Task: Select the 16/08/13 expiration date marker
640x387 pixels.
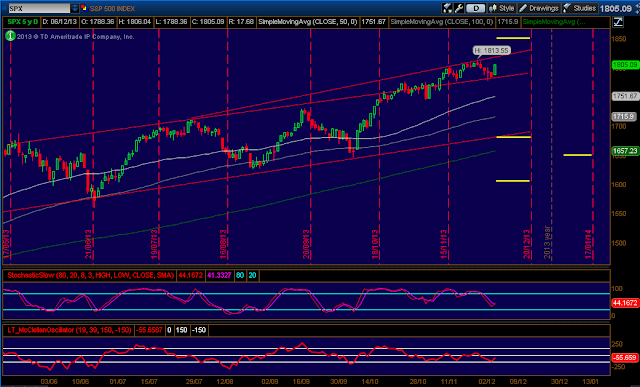Action: coord(223,244)
